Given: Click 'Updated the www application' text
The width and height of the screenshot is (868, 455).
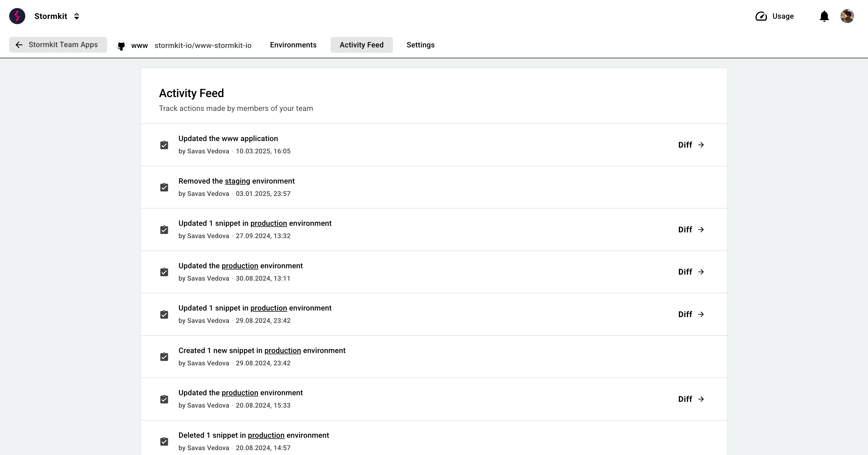Looking at the screenshot, I should 228,139.
